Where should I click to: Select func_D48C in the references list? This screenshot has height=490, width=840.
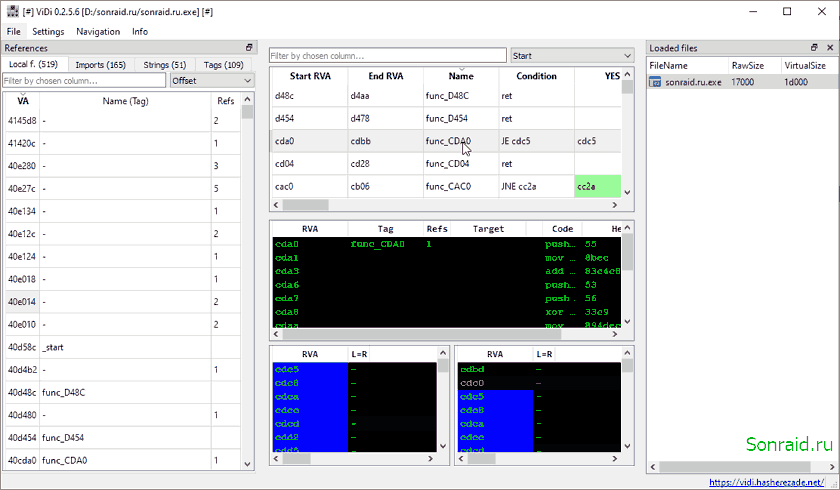point(123,393)
